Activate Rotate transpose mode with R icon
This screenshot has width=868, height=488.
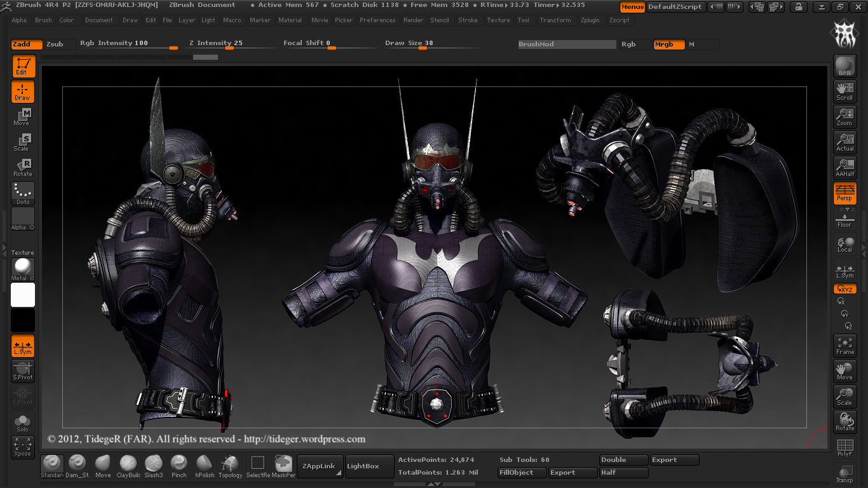pyautogui.click(x=23, y=168)
